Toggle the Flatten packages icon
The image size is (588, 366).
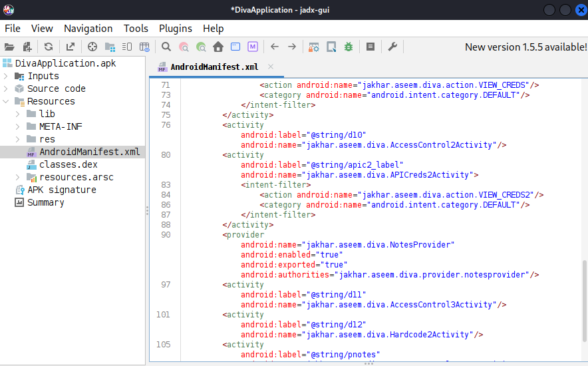coord(110,47)
